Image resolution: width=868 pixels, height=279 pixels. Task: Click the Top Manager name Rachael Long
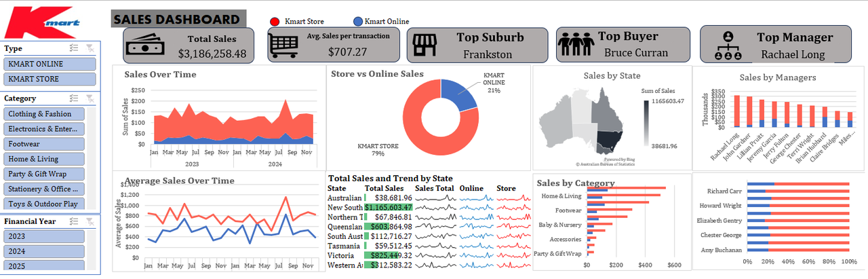tap(793, 54)
